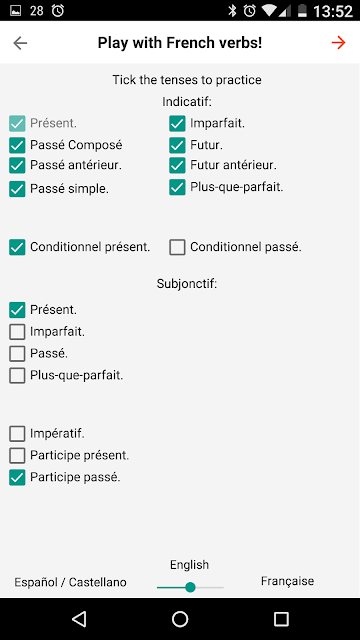Uncheck the Passé Composé checkbox
The image size is (360, 640).
[x=17, y=144]
